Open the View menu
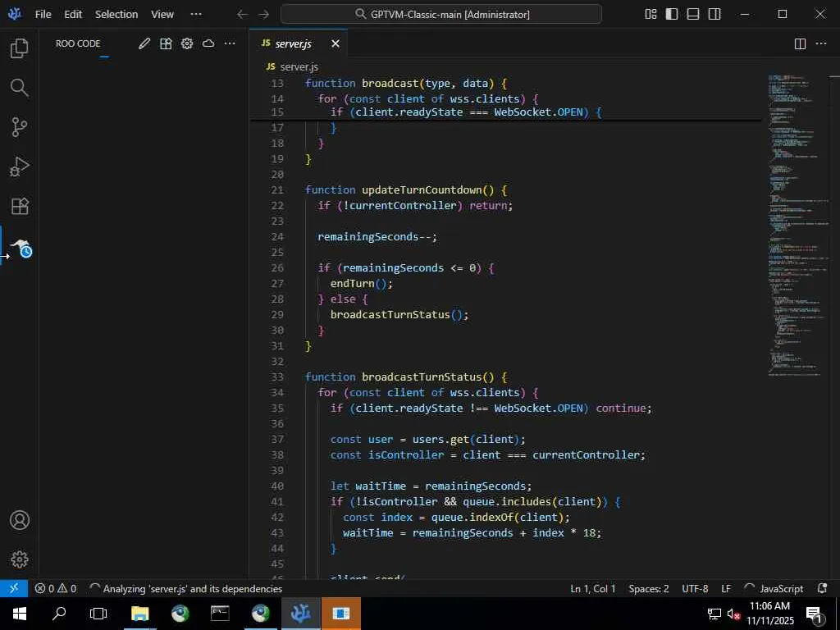Viewport: 840px width, 630px height. point(162,15)
